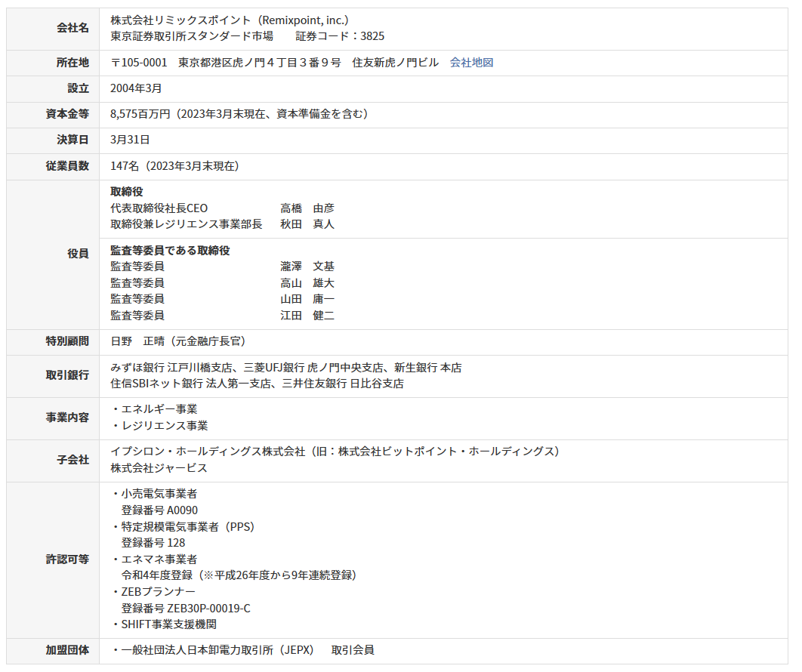
Task: Select the company name 株式会社リミックスポイント text
Action: click(180, 20)
